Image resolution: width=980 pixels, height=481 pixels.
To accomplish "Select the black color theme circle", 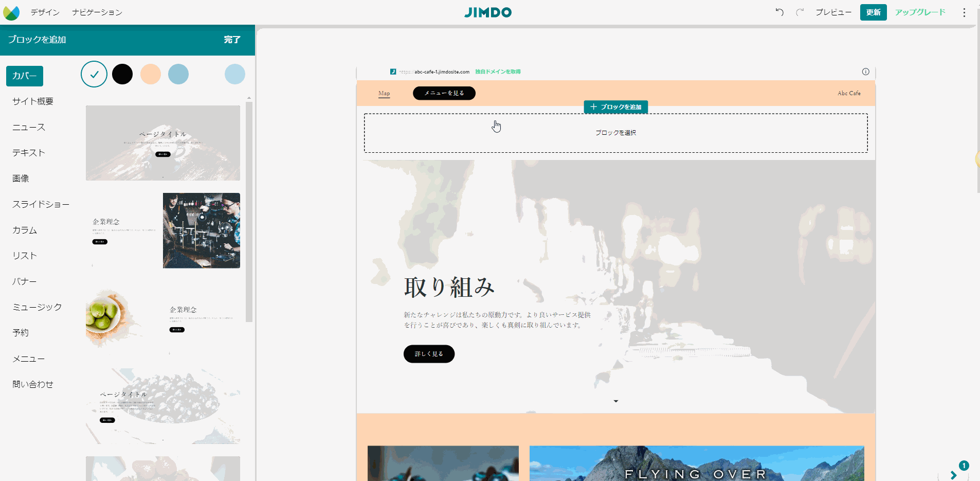I will pyautogui.click(x=122, y=74).
